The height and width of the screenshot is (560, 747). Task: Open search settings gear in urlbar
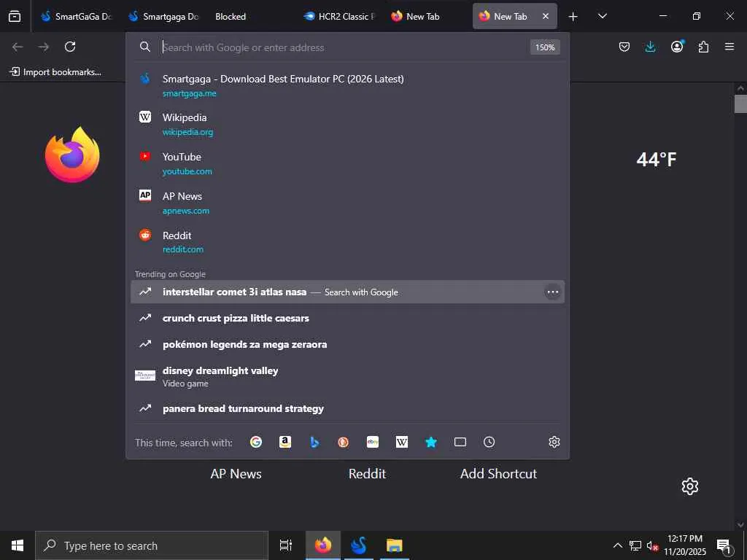554,443
